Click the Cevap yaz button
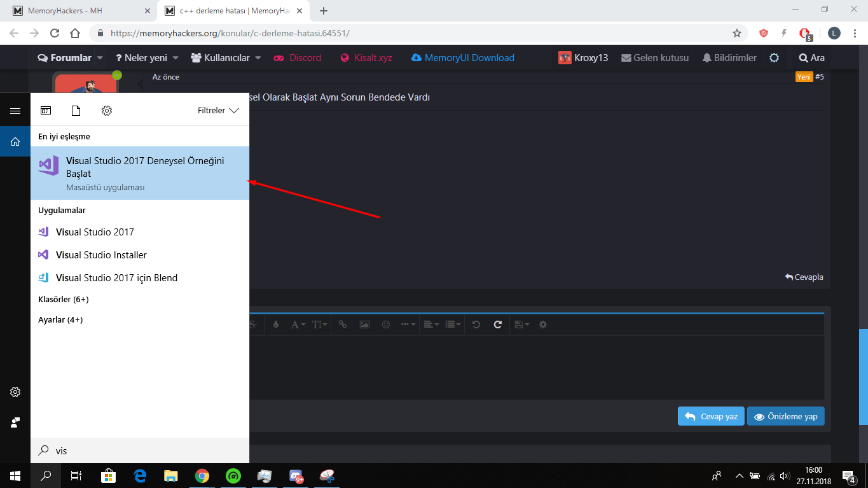Viewport: 868px width, 488px height. coord(711,416)
